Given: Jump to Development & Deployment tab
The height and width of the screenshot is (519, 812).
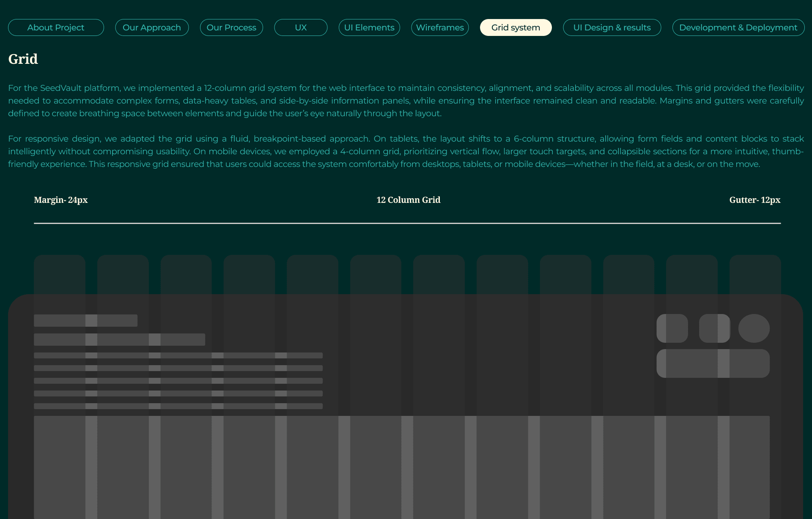Looking at the screenshot, I should (738, 27).
